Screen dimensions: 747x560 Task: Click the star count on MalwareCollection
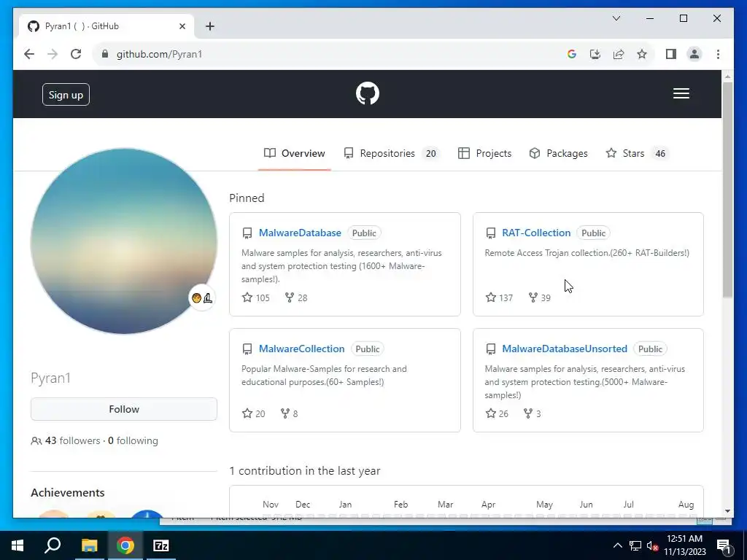(253, 413)
